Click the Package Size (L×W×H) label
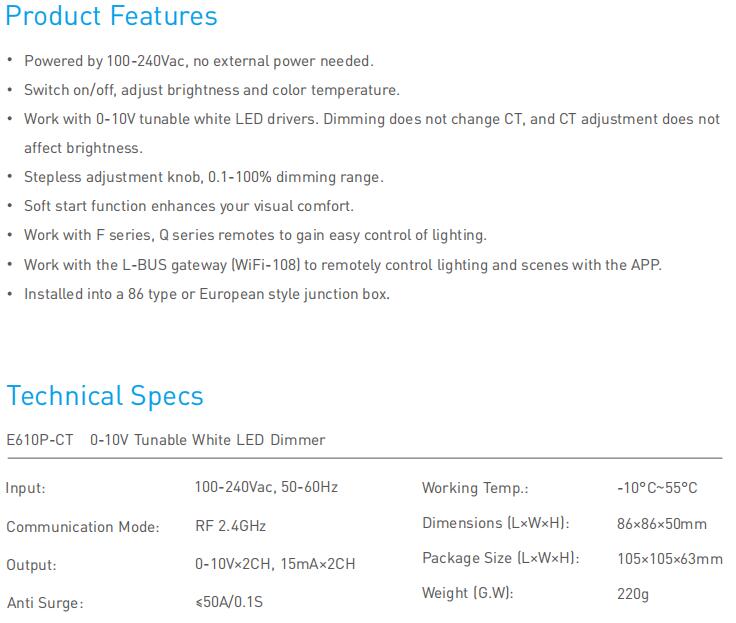Screen dimensions: 736x623 coord(501,558)
